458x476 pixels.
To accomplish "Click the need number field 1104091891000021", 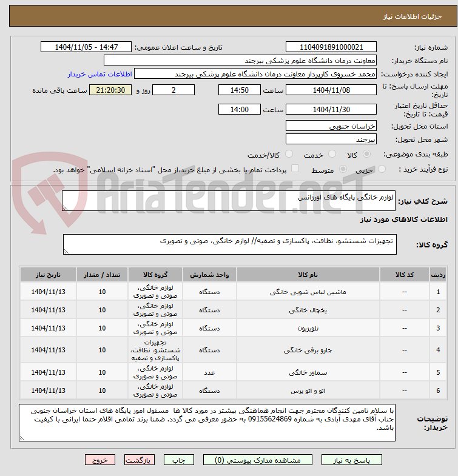I will coord(331,47).
